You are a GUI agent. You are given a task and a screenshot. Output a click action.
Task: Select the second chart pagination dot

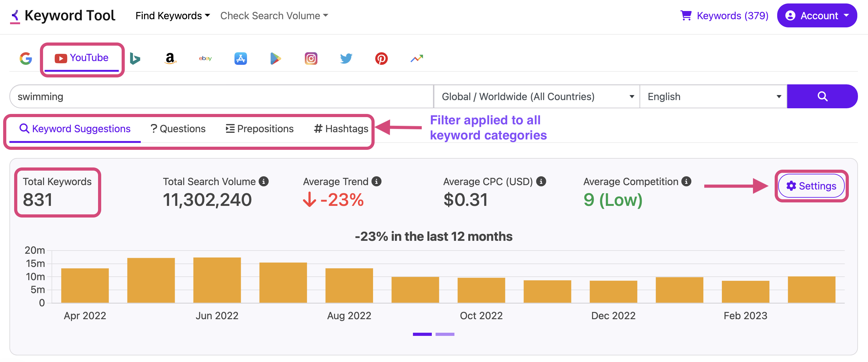pos(445,334)
